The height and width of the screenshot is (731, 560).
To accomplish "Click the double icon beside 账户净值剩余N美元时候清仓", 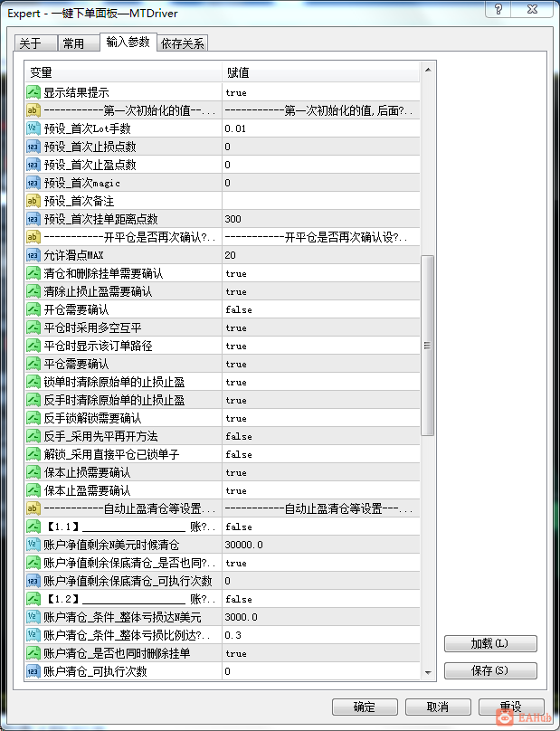I will click(x=33, y=545).
